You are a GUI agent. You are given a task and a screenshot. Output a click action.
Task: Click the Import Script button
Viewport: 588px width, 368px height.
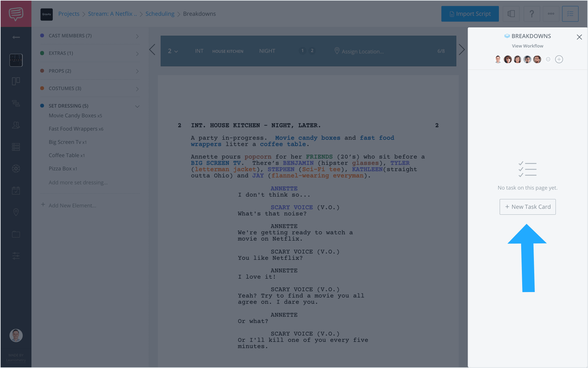click(470, 14)
